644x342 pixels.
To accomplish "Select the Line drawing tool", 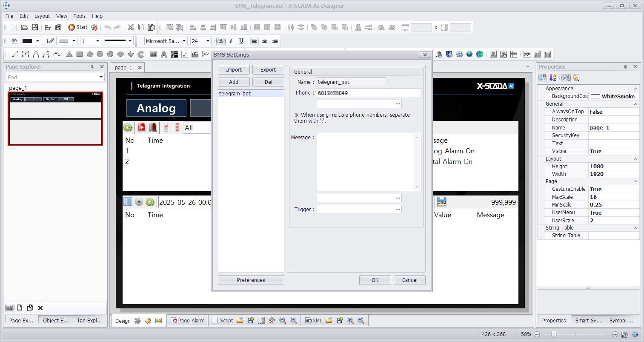I will pos(15,54).
